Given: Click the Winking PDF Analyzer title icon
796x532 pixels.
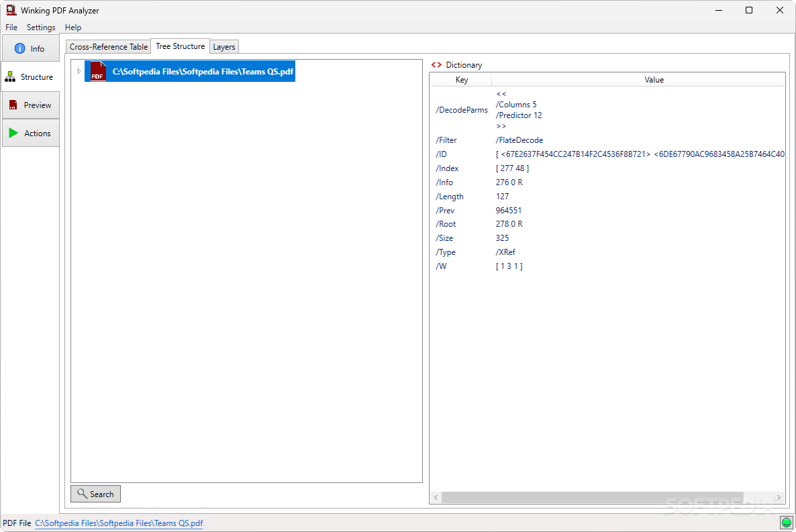Looking at the screenshot, I should click(11, 10).
